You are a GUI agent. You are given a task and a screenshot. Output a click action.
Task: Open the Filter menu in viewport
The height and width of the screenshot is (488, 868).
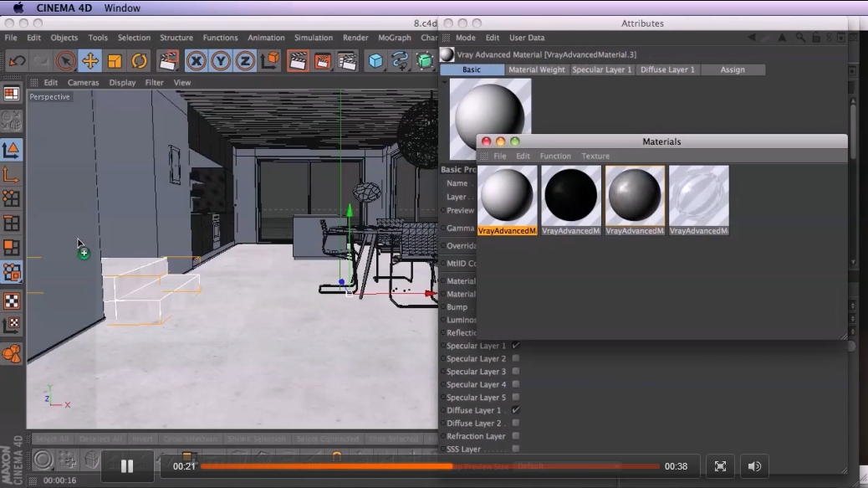(x=155, y=83)
